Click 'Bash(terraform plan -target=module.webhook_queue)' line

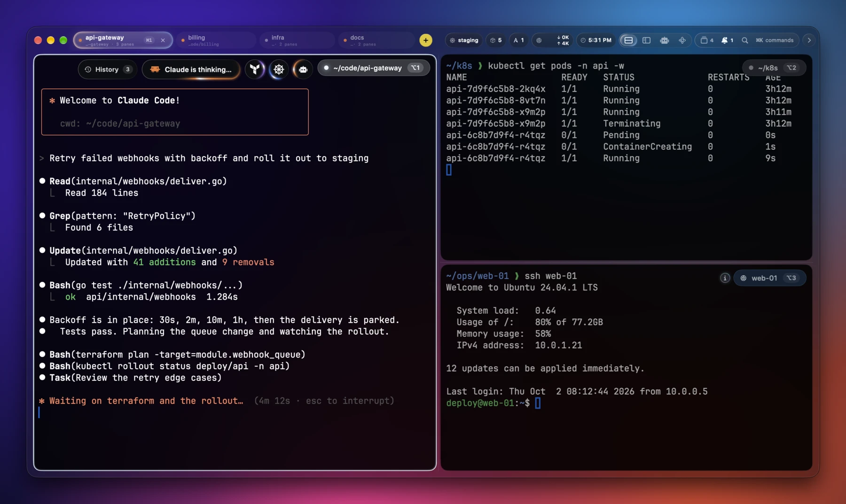point(177,355)
